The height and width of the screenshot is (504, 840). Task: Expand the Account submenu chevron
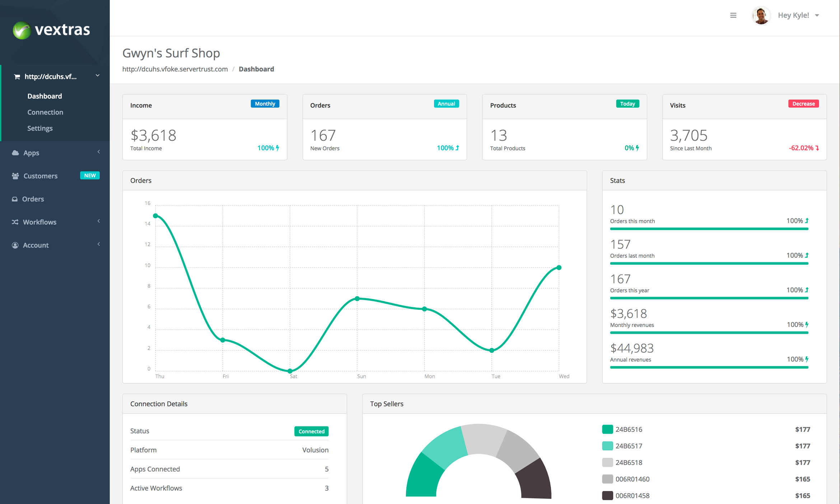coord(99,244)
